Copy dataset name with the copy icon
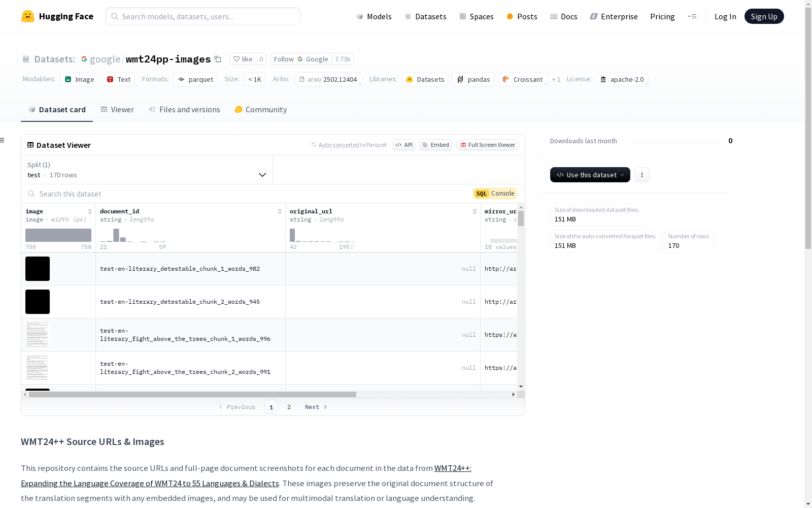The height and width of the screenshot is (508, 812). (218, 59)
